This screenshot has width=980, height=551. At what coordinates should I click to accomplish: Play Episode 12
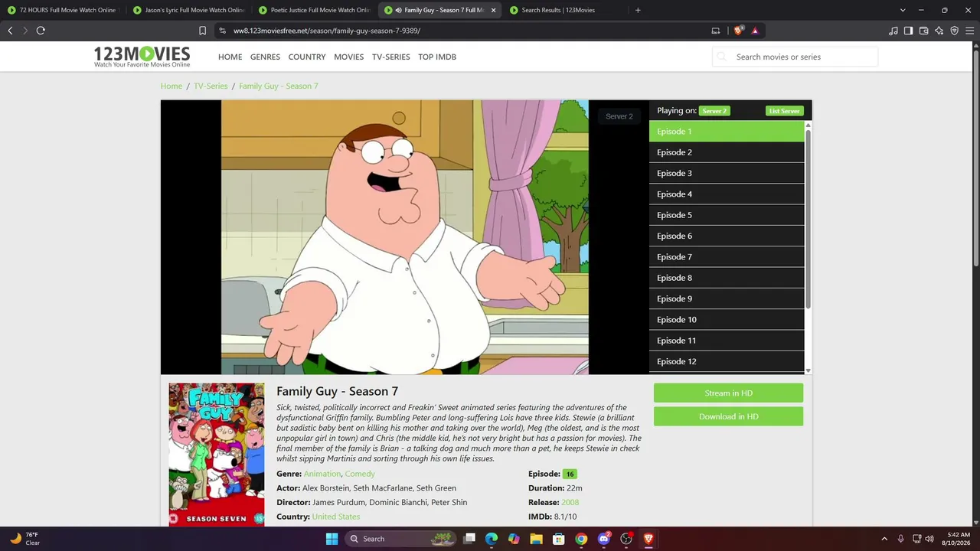[x=727, y=361]
